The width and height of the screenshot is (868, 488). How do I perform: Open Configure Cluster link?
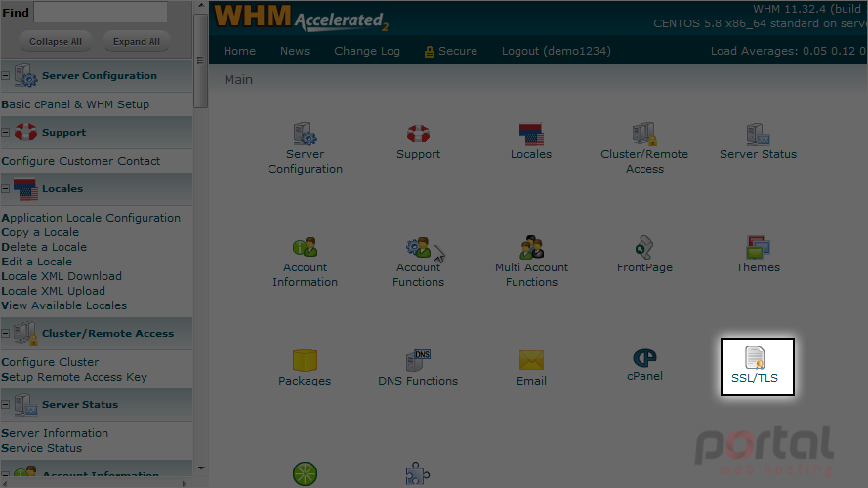click(50, 362)
